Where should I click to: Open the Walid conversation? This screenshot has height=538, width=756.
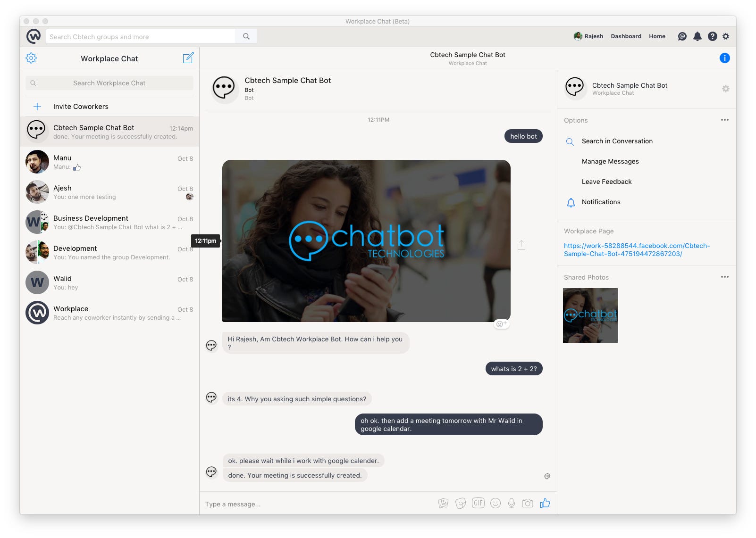point(109,282)
